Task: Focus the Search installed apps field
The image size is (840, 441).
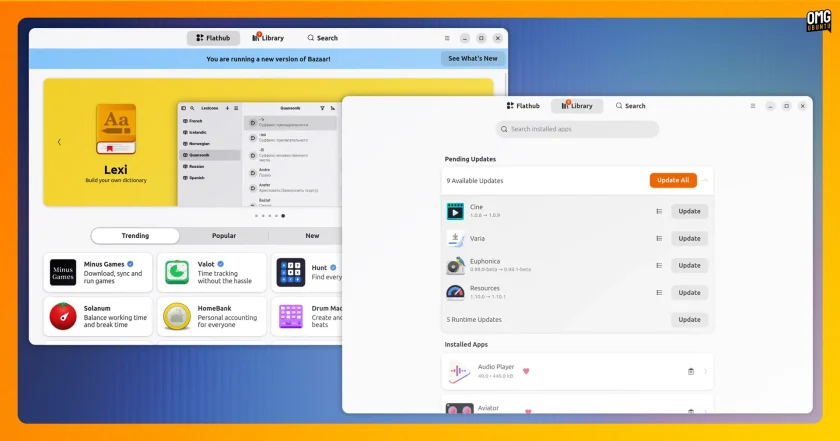Action: (x=577, y=129)
